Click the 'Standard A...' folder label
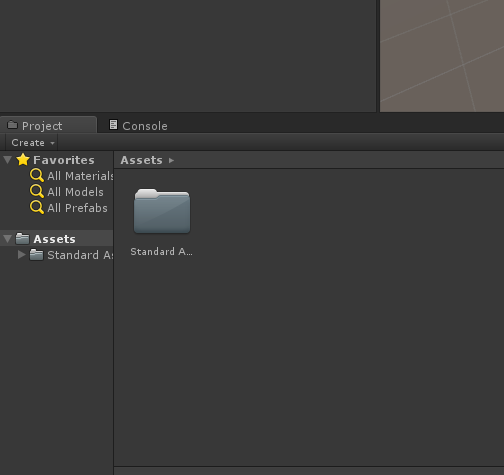Screen dimensions: 504x475 [x=161, y=252]
